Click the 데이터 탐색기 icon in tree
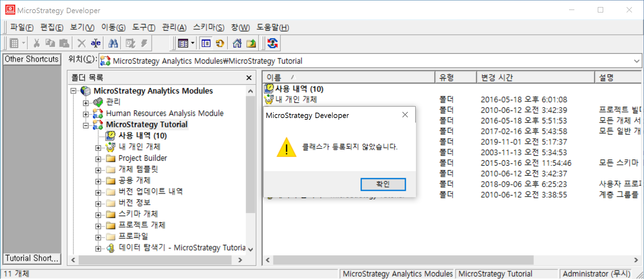The width and height of the screenshot is (644, 279). pos(111,248)
